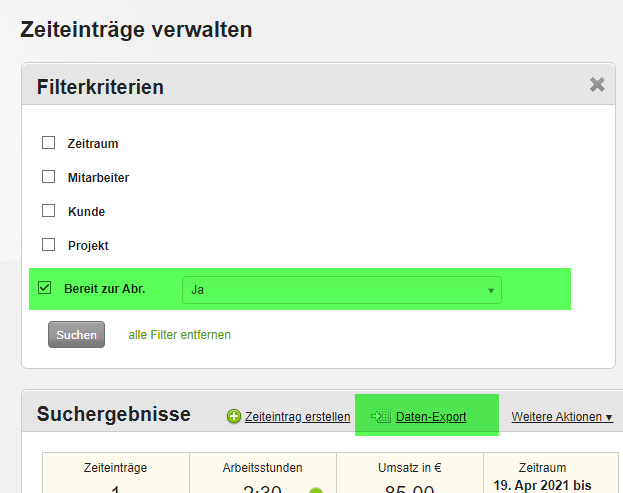Expand the Weitere Aktionen menu

pos(562,416)
